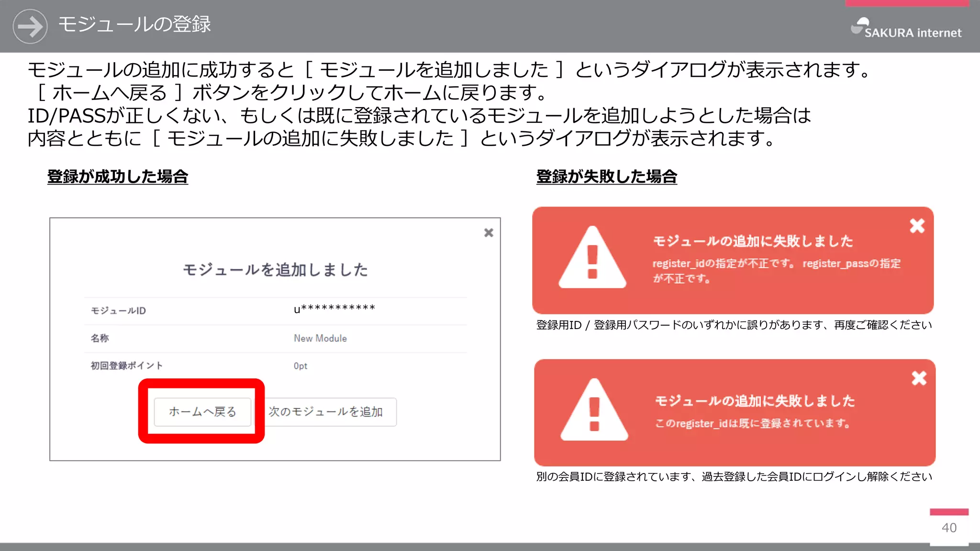980x551 pixels.
Task: Dismiss the 既に登録されています error alert
Action: [919, 378]
